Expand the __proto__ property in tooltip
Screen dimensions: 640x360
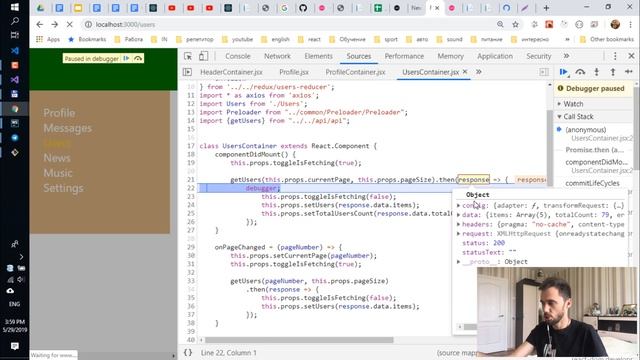458,262
